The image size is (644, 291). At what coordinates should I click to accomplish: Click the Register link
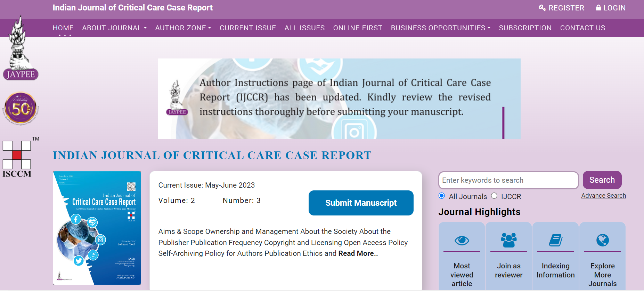561,8
